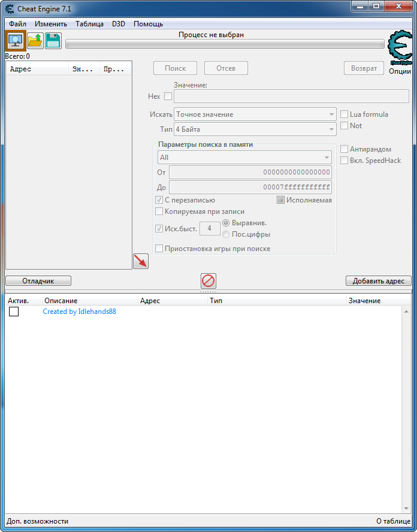
Task: Enable the Not checkbox
Action: click(344, 126)
